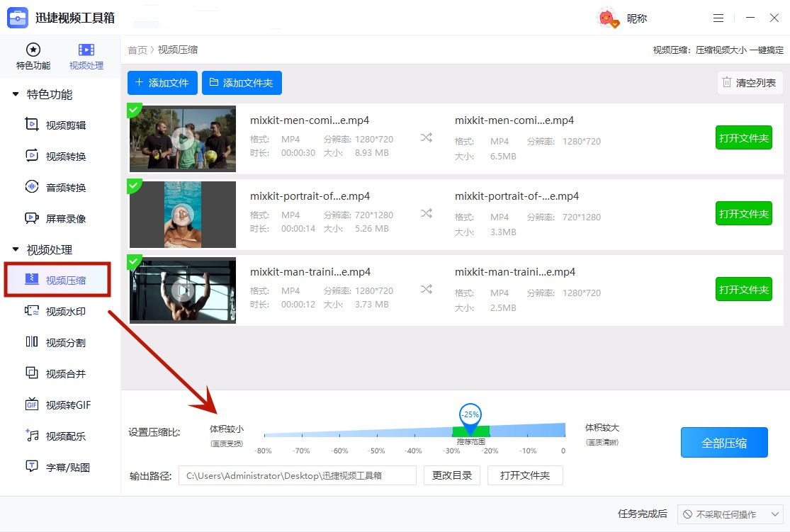Open the hamburger menu at top right
The width and height of the screenshot is (790, 532).
[x=718, y=18]
